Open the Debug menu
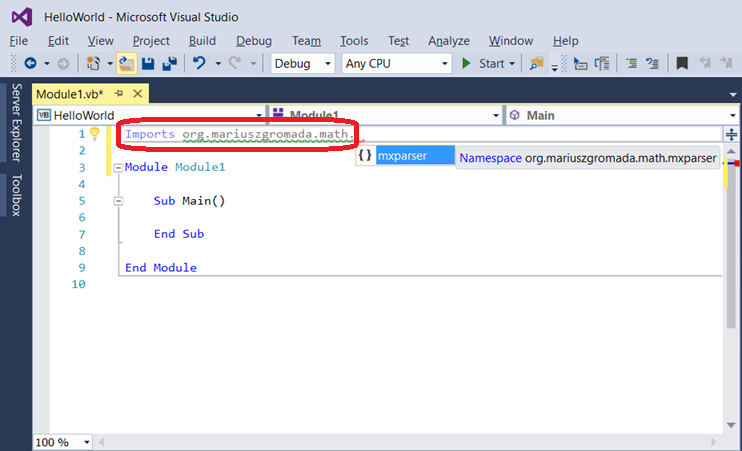 click(x=254, y=41)
